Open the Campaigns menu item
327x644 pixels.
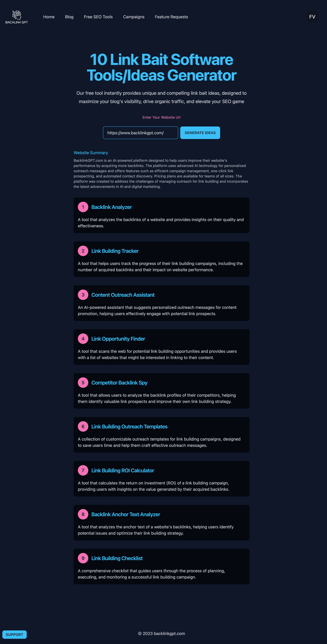(x=133, y=17)
